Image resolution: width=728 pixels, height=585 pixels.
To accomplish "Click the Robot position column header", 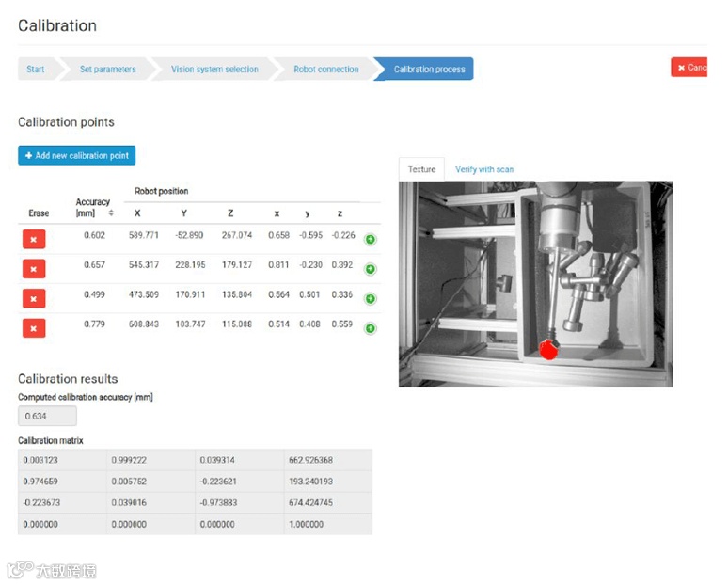I will (x=161, y=191).
